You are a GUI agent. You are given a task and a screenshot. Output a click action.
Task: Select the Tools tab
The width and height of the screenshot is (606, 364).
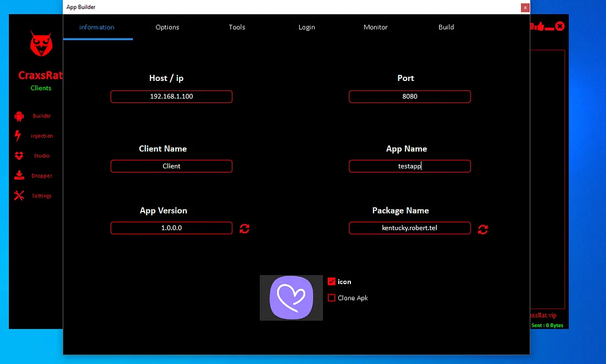pos(237,27)
